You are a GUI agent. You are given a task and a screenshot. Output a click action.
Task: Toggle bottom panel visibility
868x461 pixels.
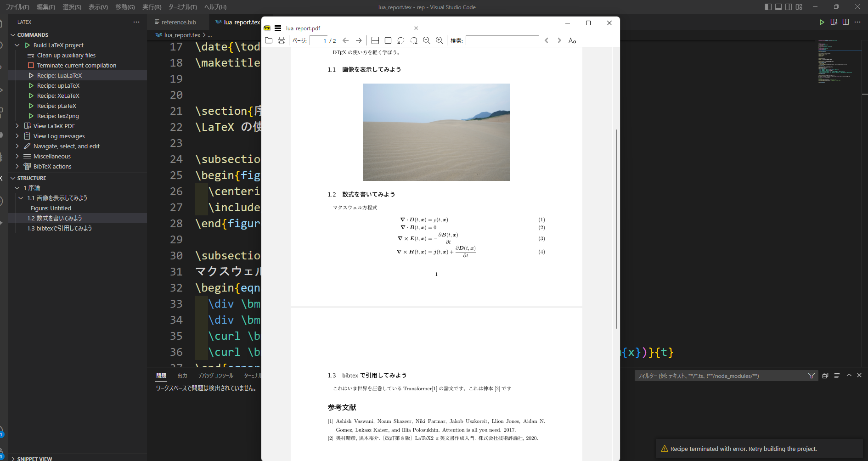778,7
